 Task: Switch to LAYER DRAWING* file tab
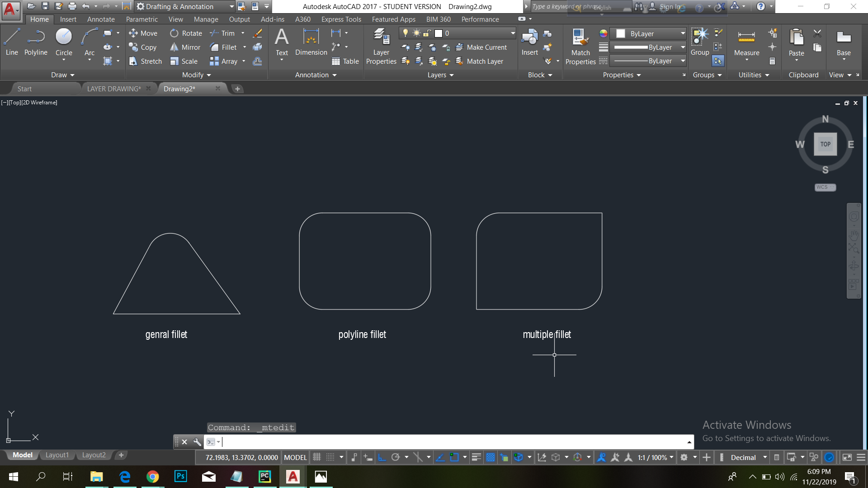[x=114, y=89]
